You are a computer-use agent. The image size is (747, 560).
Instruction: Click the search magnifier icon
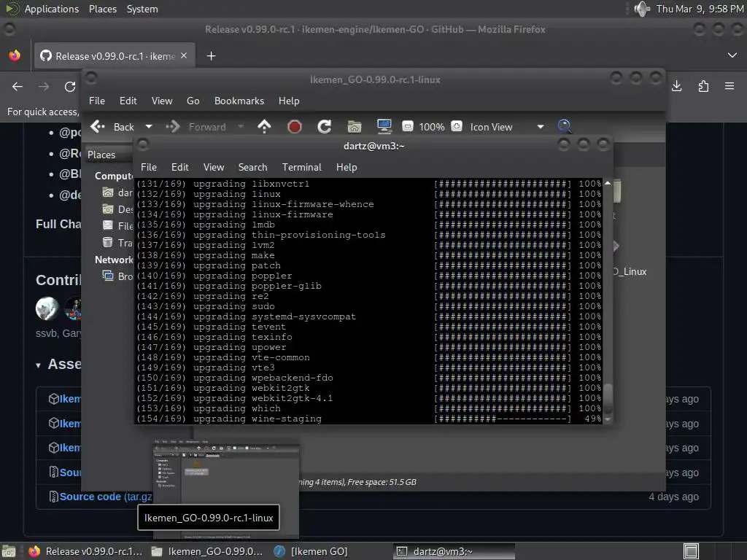click(x=564, y=126)
